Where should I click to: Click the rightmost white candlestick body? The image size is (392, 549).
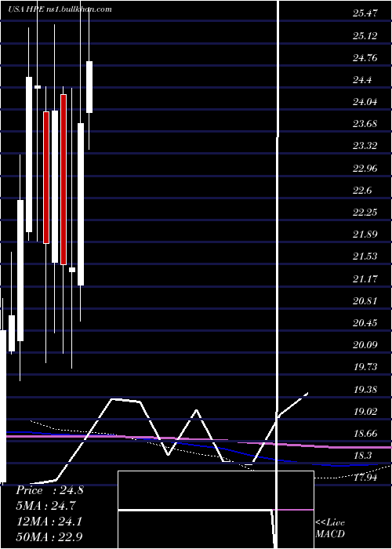click(x=89, y=87)
